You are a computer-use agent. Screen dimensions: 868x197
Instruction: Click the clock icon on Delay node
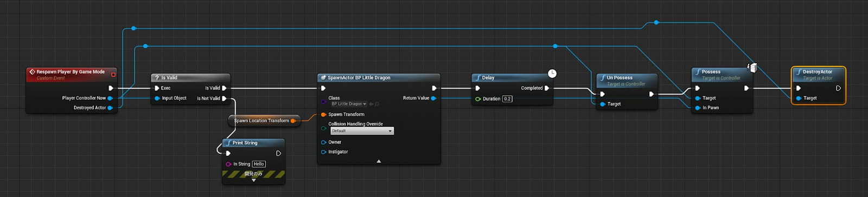pos(552,74)
